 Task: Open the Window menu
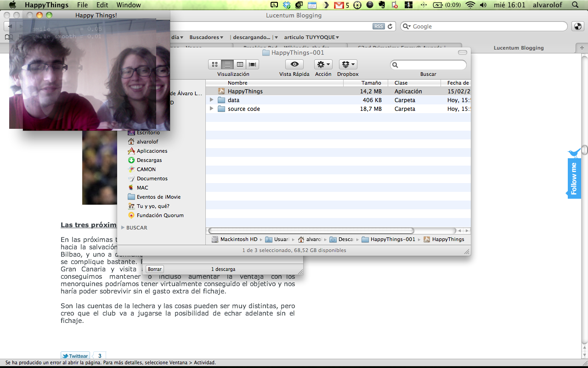[x=129, y=5]
